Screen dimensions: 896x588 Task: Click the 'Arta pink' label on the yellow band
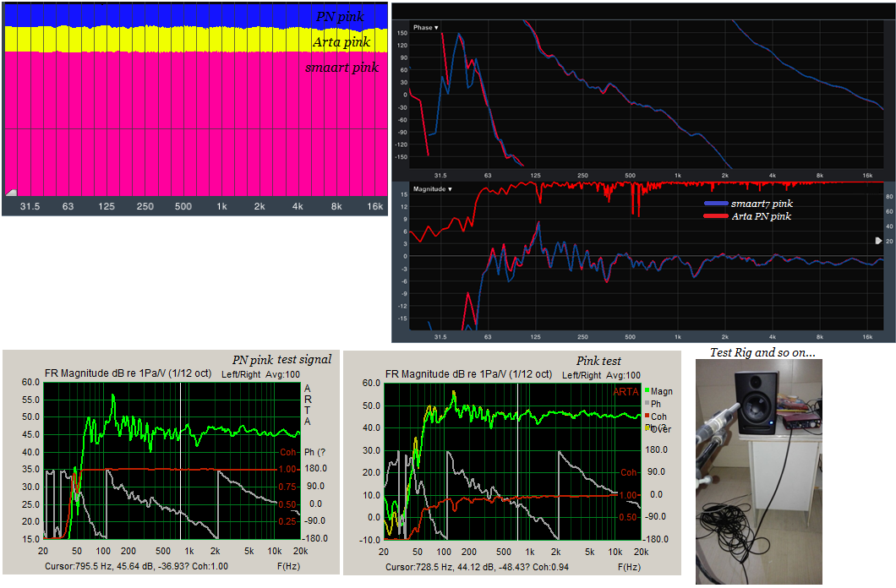click(x=341, y=41)
